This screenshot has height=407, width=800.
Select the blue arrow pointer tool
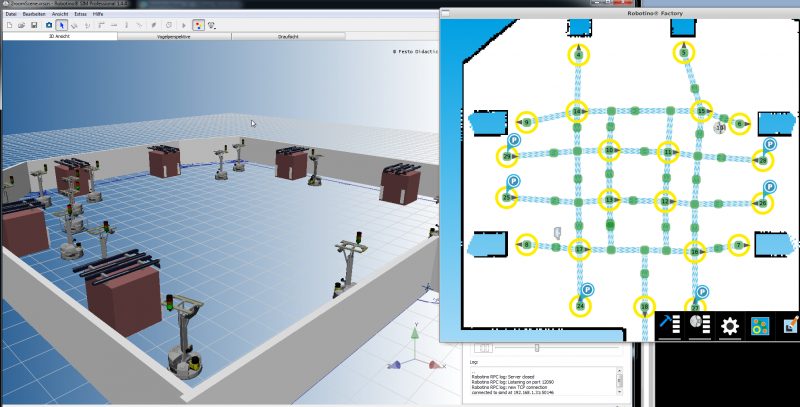(62, 25)
